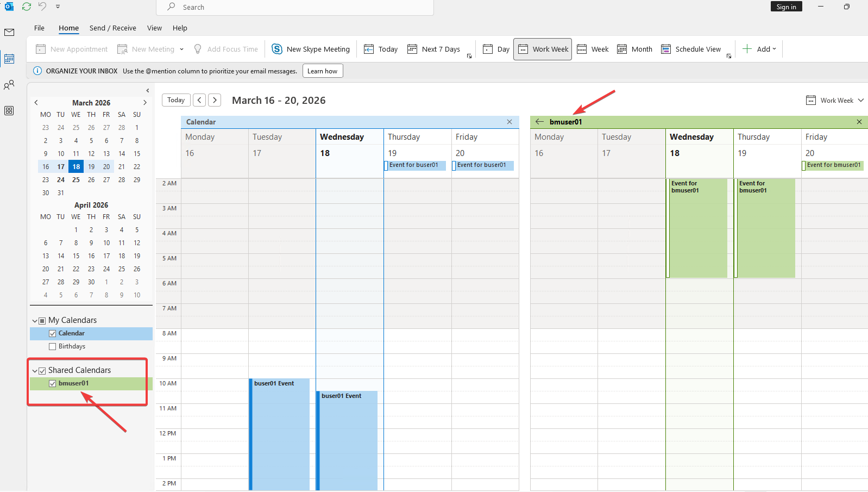
Task: Click the Learn how button
Action: pos(322,71)
